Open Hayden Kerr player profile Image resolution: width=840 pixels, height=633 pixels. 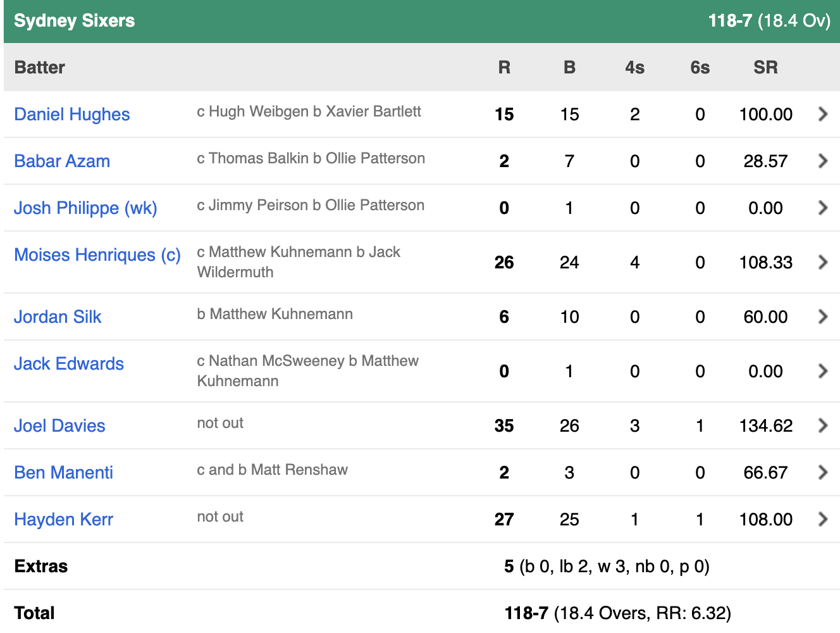[64, 520]
